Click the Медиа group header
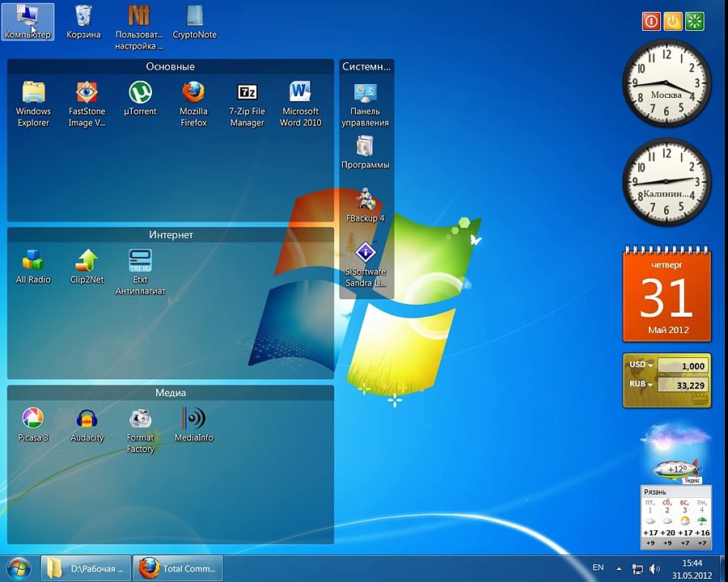Image resolution: width=728 pixels, height=582 pixels. (x=171, y=393)
